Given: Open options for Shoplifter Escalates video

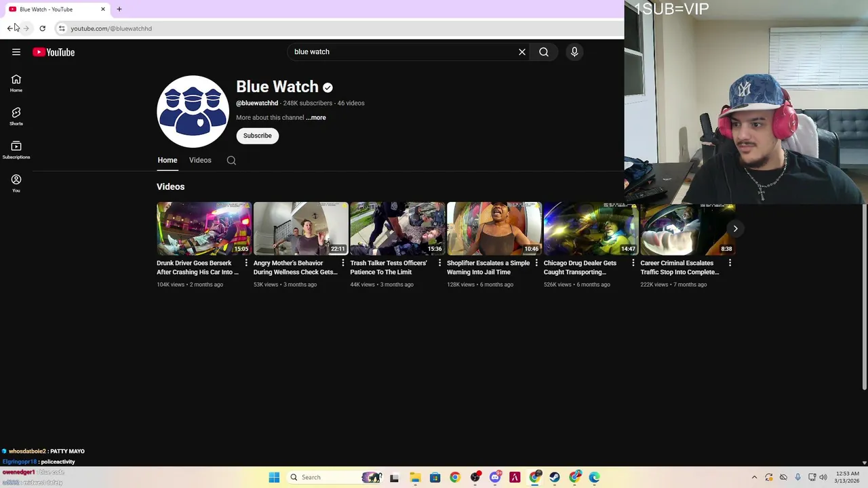Looking at the screenshot, I should [x=536, y=263].
